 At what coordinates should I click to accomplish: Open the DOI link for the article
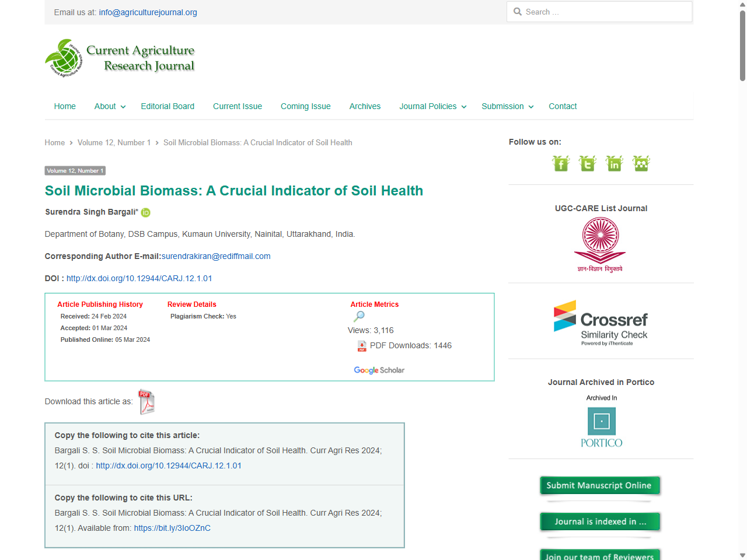[139, 278]
